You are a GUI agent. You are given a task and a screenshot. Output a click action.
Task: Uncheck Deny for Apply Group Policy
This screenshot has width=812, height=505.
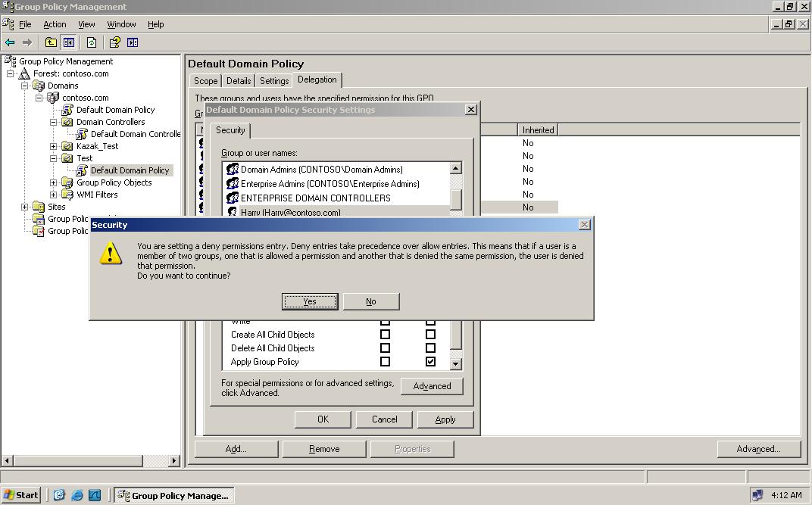(430, 361)
